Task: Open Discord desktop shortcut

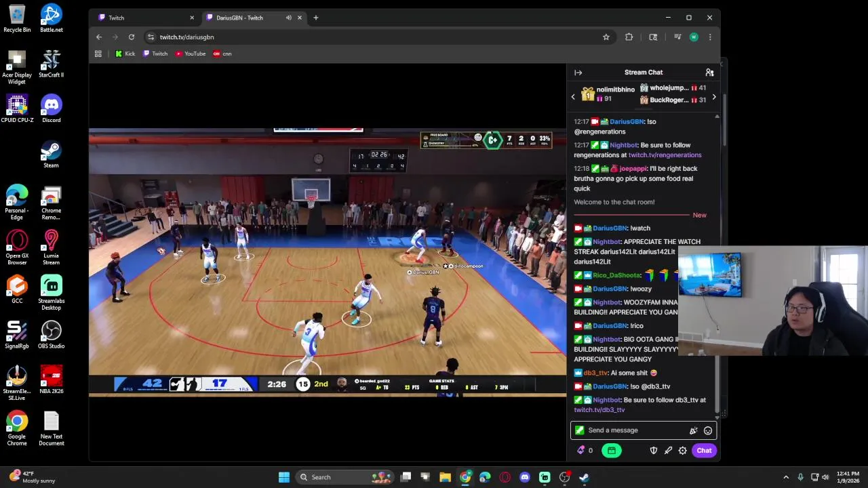Action: coord(52,109)
